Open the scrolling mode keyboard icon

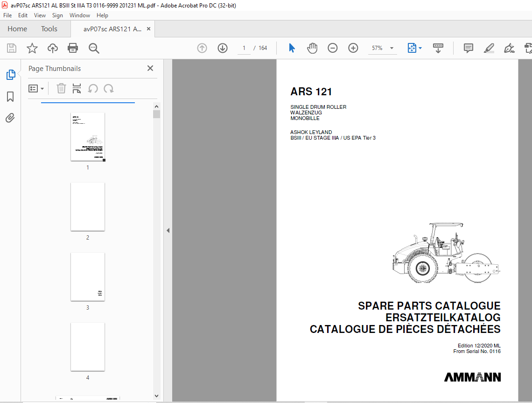(438, 48)
